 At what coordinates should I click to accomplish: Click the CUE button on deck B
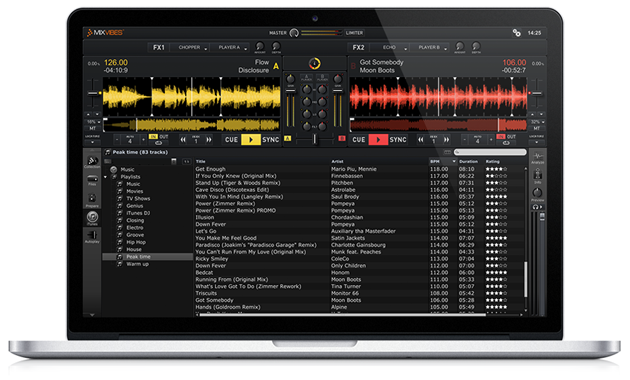tap(359, 140)
